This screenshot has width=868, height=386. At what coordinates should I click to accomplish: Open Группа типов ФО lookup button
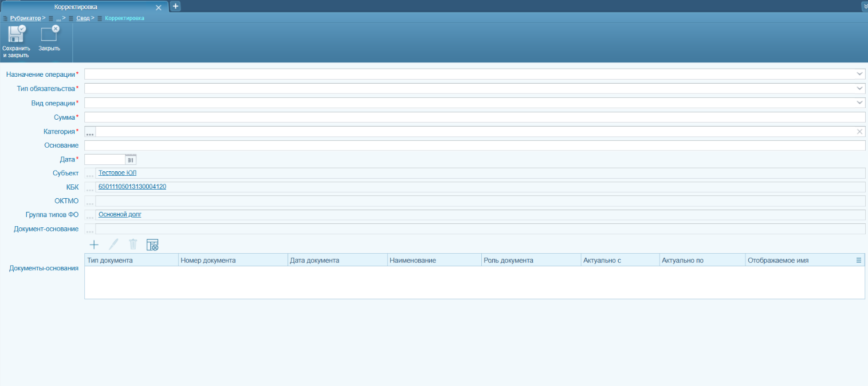click(x=90, y=215)
